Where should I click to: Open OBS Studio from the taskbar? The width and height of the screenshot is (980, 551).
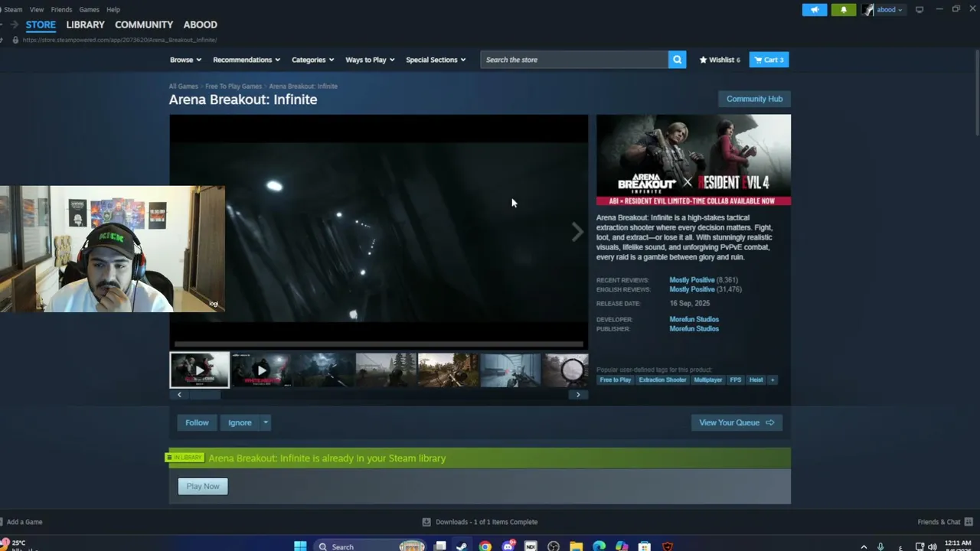[x=554, y=546]
